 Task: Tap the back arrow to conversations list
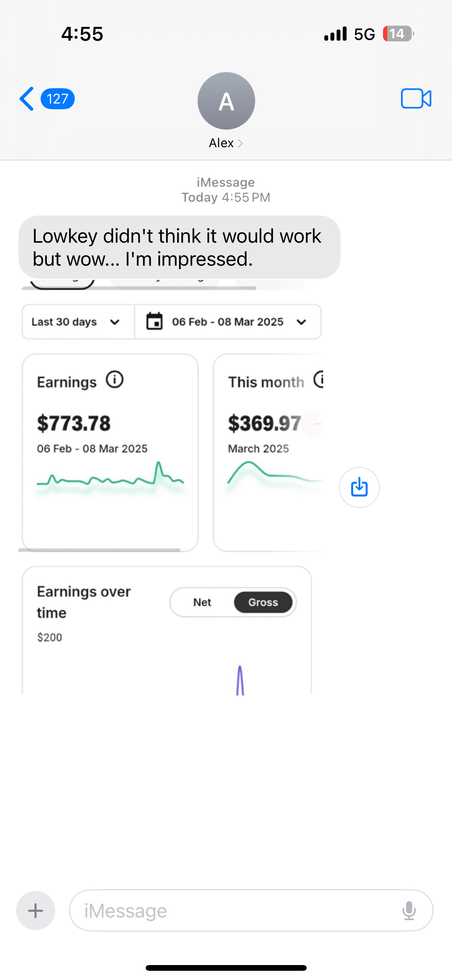click(x=27, y=99)
